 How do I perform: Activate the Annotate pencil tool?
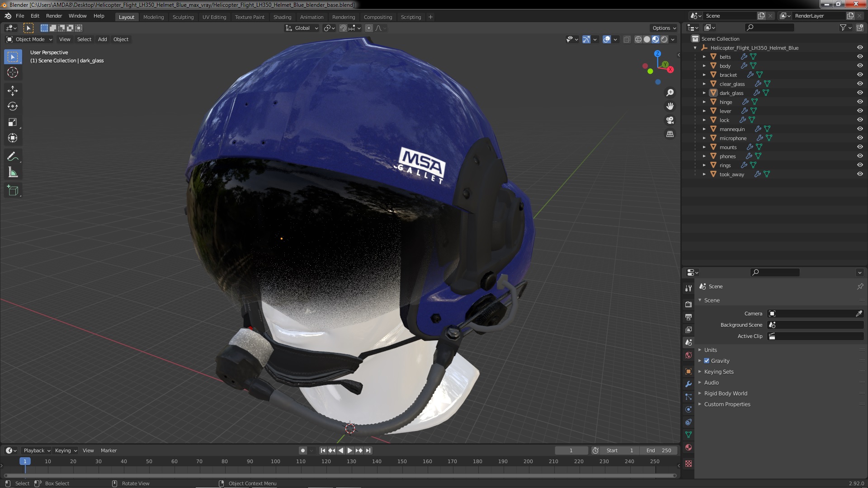pyautogui.click(x=13, y=157)
